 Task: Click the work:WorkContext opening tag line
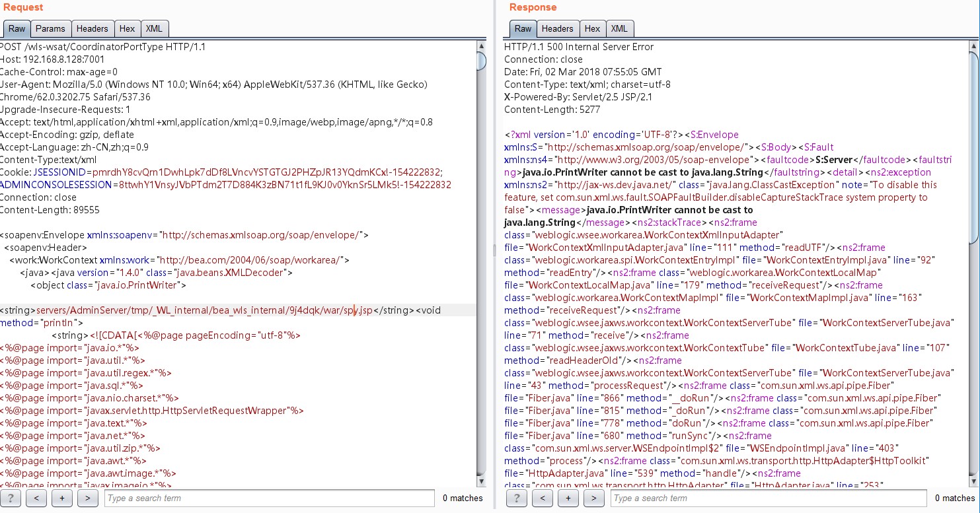click(x=179, y=260)
